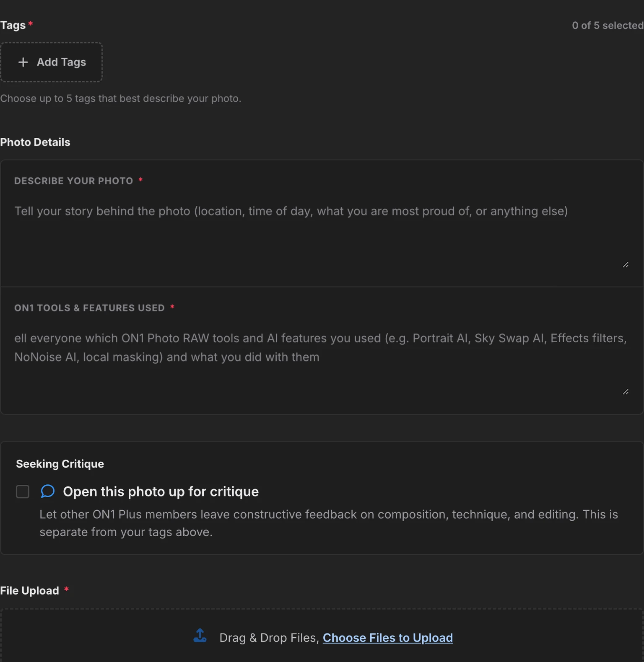
Task: Click the 'Let other ON1 Plus members' description text
Action: [x=329, y=523]
